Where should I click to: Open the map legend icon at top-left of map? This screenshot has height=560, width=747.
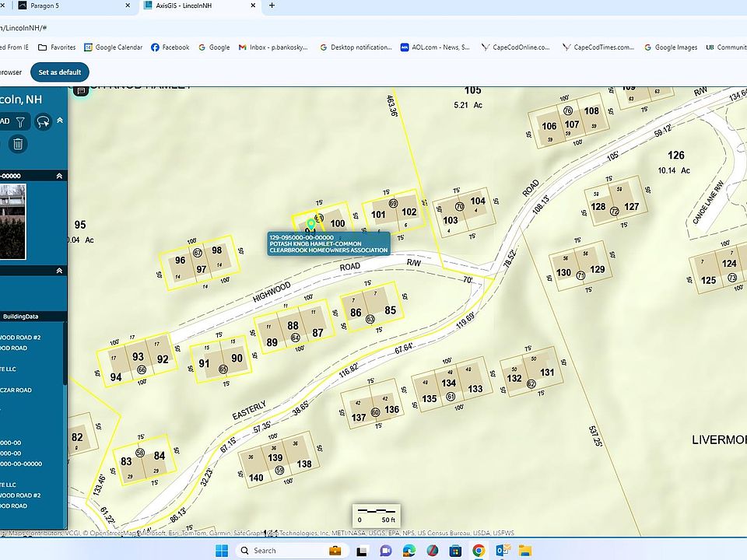coord(80,90)
